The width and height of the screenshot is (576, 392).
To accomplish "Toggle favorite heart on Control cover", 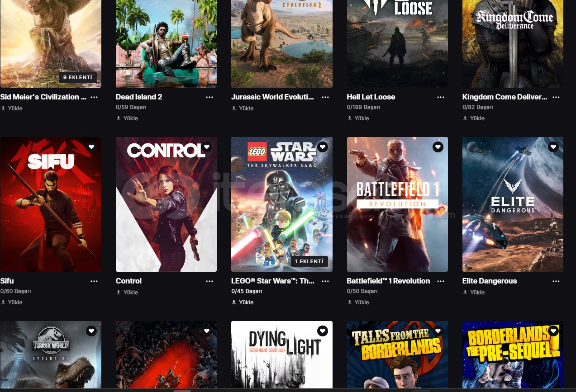I will click(207, 147).
